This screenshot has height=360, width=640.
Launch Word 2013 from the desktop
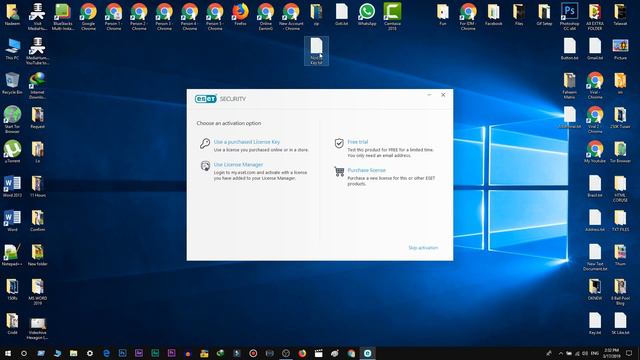[x=12, y=186]
